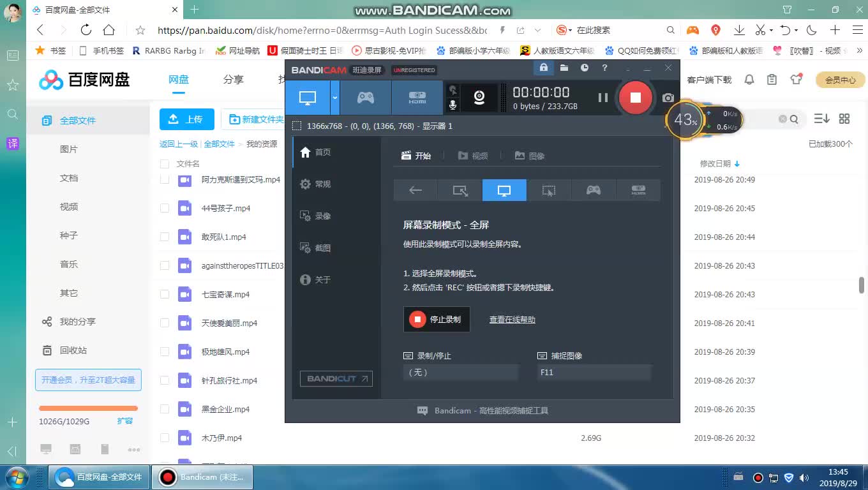The image size is (868, 490).
Task: Click the 扩容 expand capacity link
Action: pyautogui.click(x=125, y=421)
